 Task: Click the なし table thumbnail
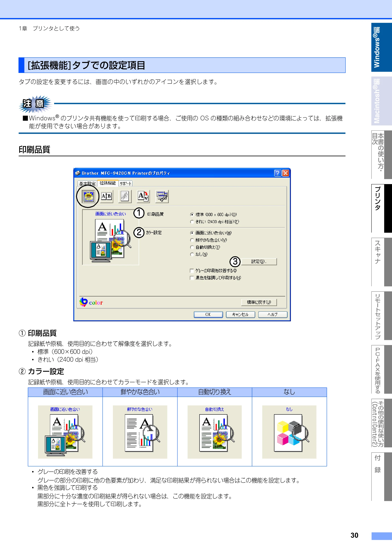click(x=289, y=432)
